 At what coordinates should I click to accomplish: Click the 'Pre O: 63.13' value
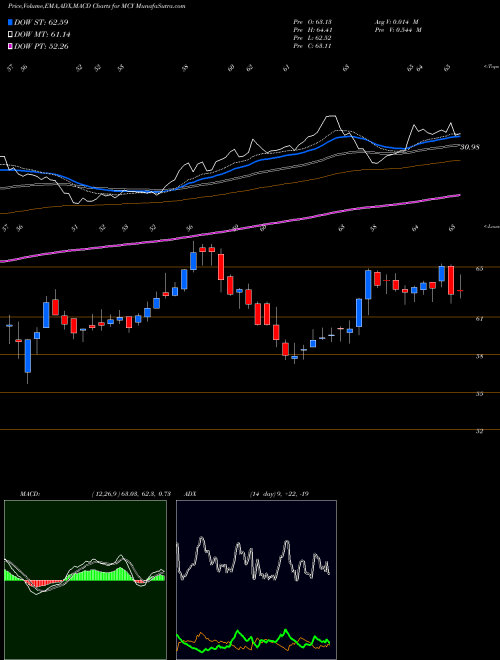(314, 22)
